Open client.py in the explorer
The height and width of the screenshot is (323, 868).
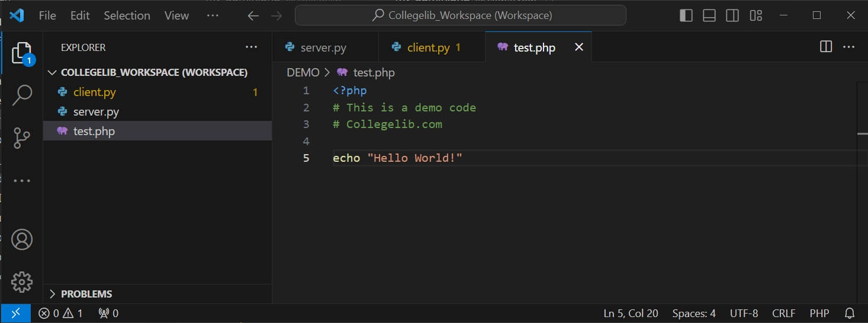(x=157, y=92)
